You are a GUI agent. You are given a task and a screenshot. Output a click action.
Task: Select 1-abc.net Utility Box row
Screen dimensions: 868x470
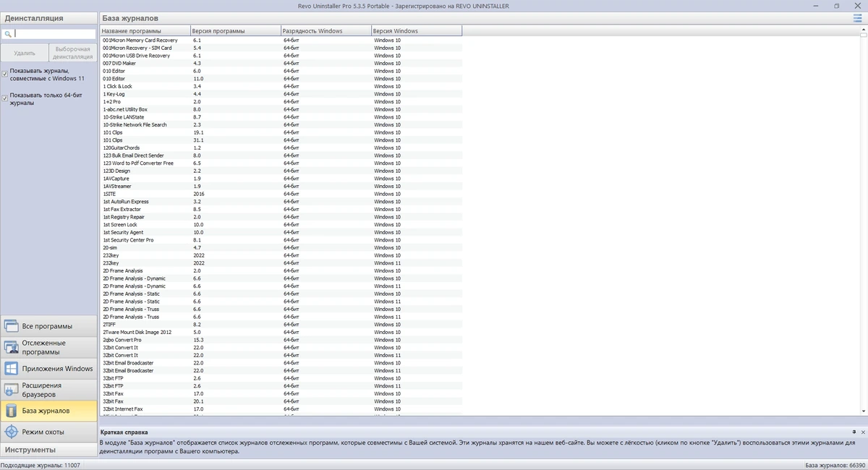point(281,109)
